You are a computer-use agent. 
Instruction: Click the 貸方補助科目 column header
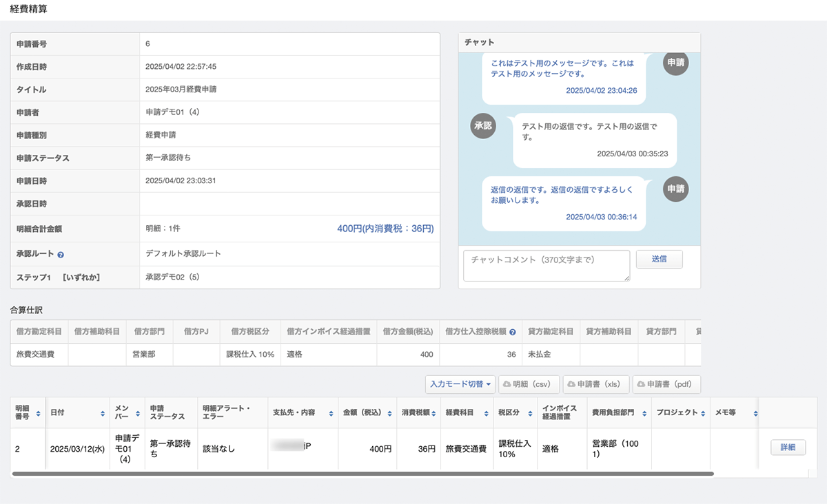pyautogui.click(x=609, y=332)
